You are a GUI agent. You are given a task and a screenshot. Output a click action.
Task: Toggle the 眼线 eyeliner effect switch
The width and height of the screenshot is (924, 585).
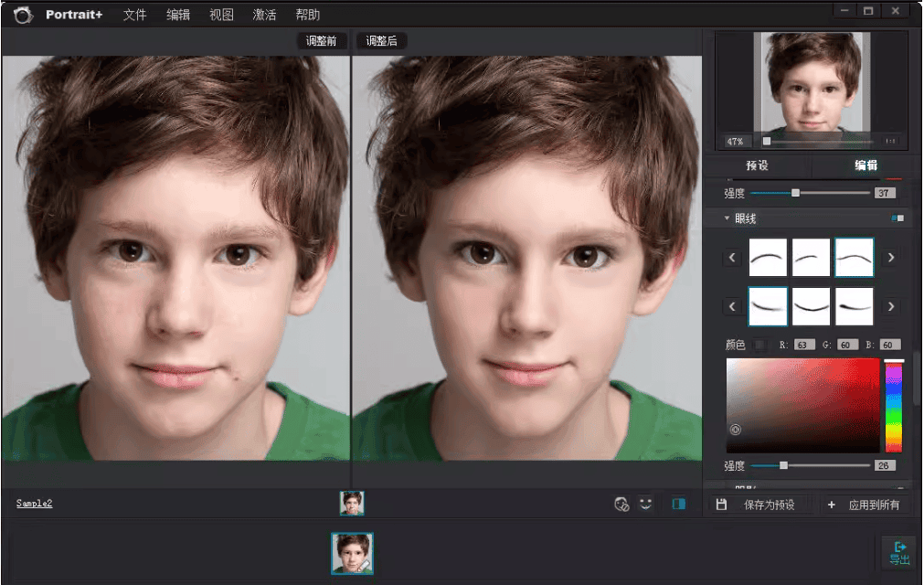pyautogui.click(x=897, y=218)
